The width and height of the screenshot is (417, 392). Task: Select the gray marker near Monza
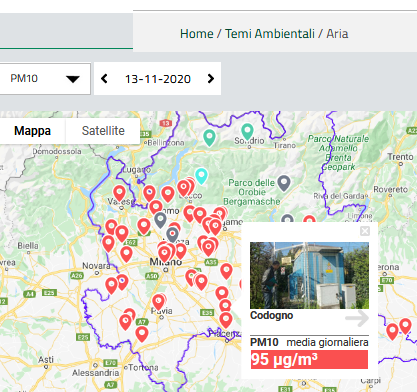(x=172, y=235)
